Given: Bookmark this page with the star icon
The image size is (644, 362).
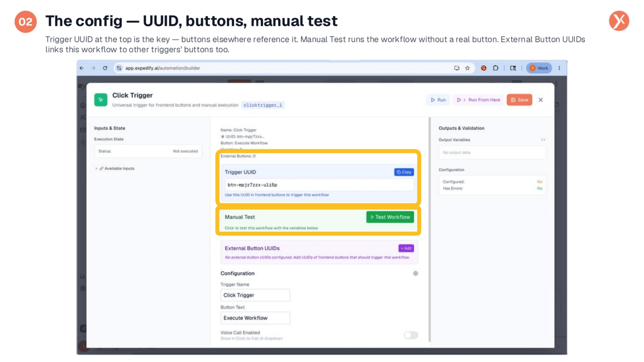Looking at the screenshot, I should click(x=467, y=68).
